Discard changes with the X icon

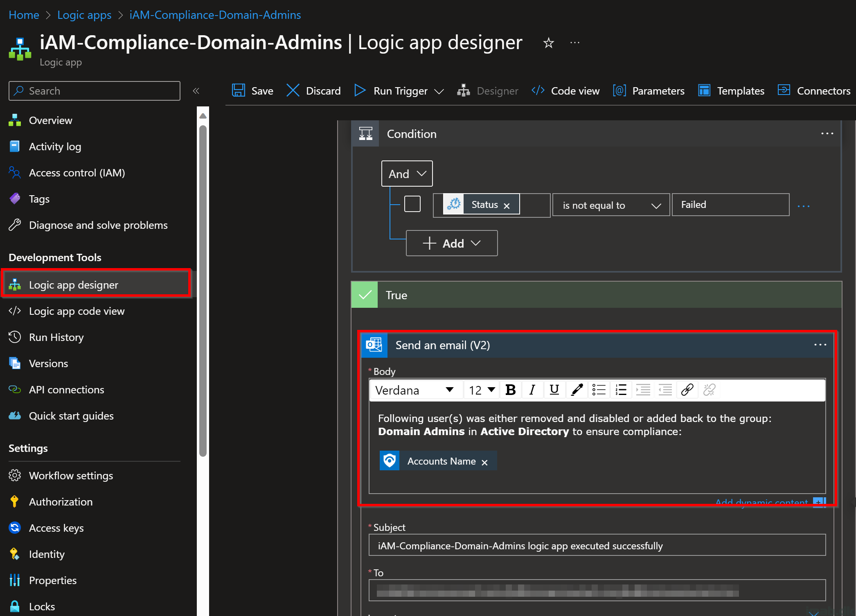293,90
